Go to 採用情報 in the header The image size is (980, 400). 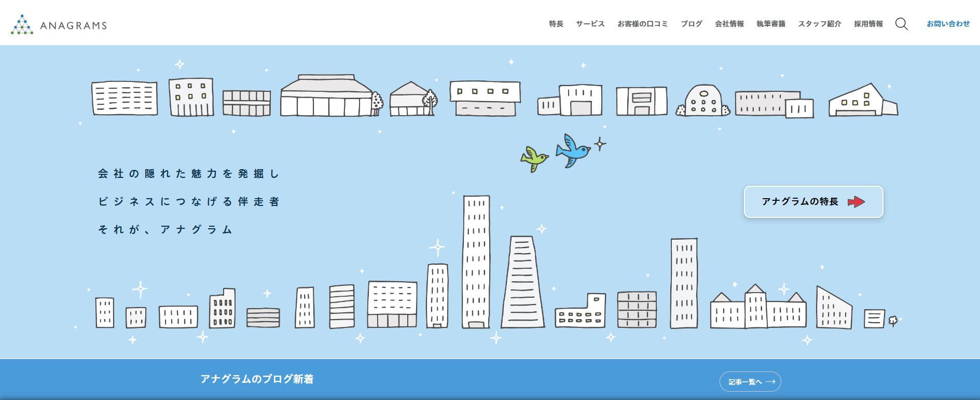pos(868,24)
